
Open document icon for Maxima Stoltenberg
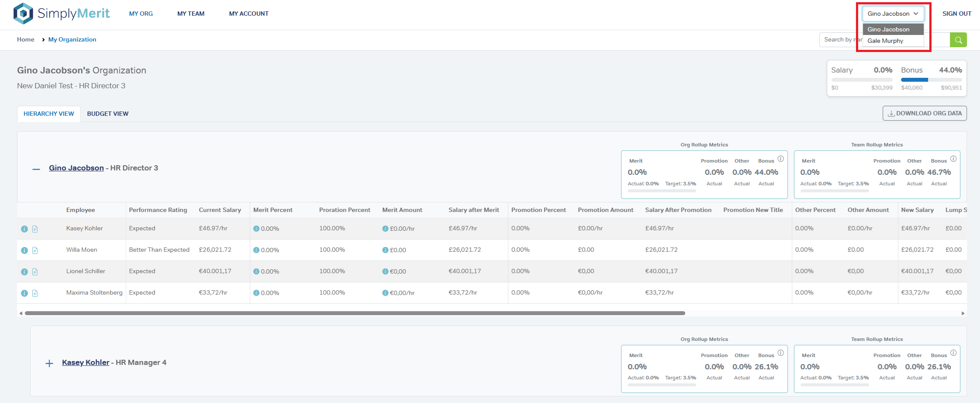pos(35,293)
